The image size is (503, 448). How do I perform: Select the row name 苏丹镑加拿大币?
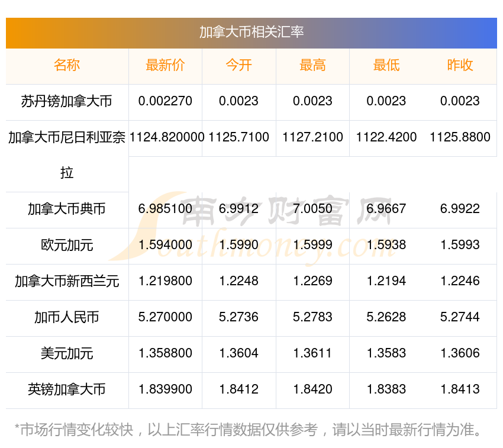pos(67,101)
